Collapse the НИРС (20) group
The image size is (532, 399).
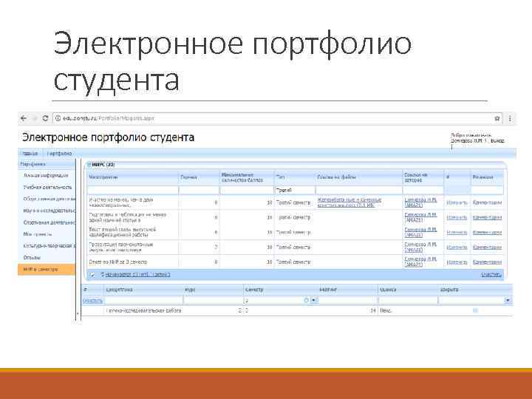point(89,165)
